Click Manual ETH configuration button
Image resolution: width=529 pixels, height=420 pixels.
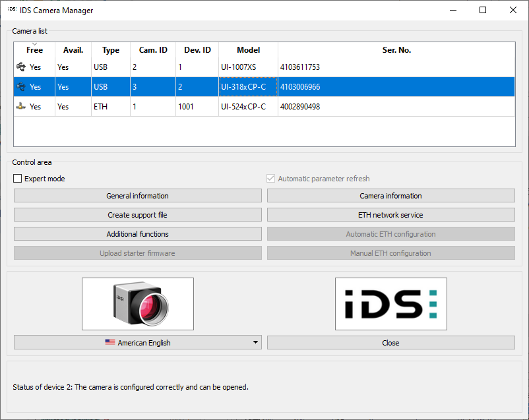coord(391,253)
